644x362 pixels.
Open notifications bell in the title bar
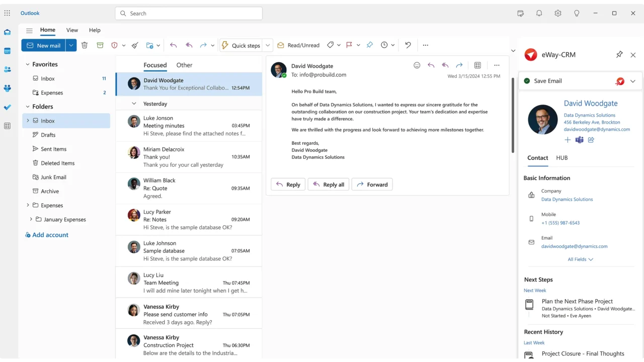pos(539,14)
